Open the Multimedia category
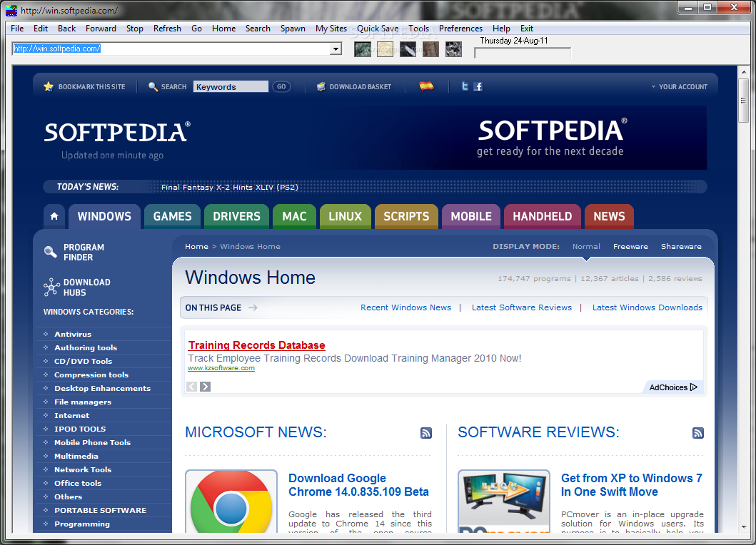The width and height of the screenshot is (756, 545). tap(76, 456)
